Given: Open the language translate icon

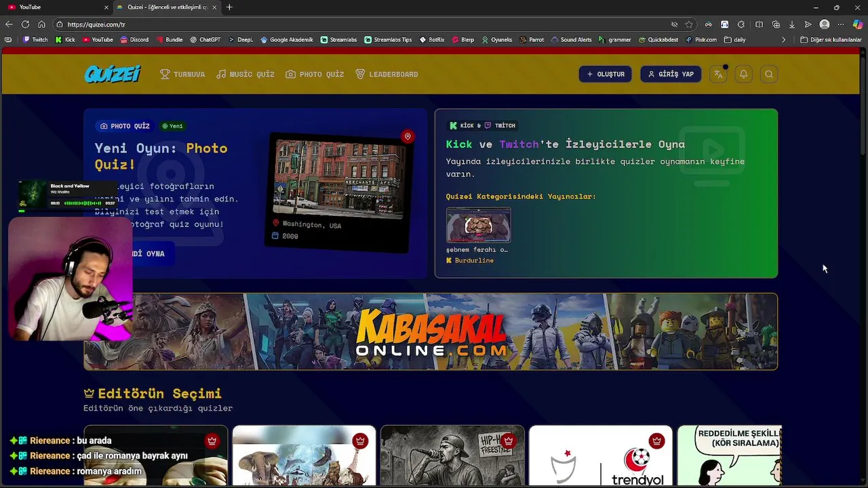Looking at the screenshot, I should click(x=718, y=74).
